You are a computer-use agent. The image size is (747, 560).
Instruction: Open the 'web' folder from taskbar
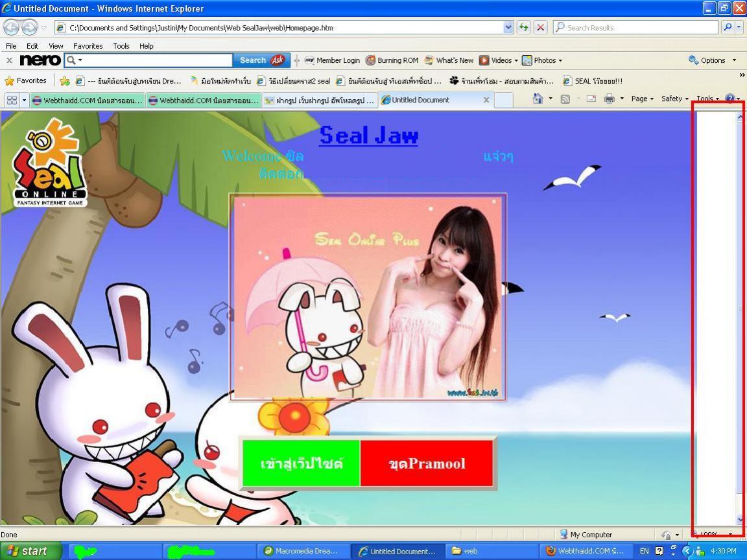coord(492,551)
